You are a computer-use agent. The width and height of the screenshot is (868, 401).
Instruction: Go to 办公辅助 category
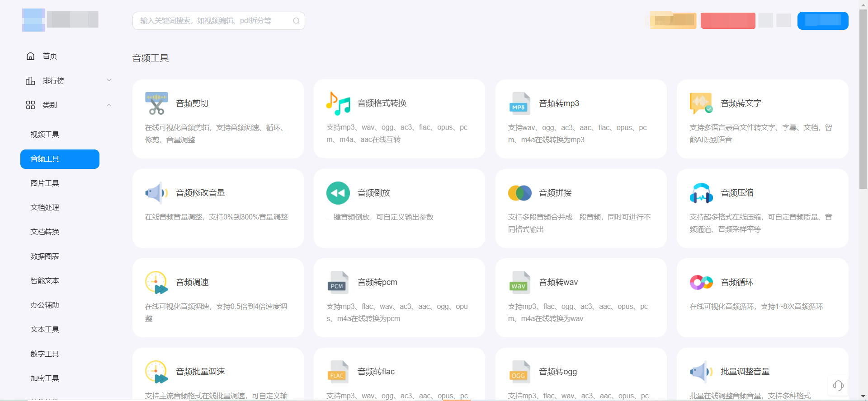tap(45, 305)
